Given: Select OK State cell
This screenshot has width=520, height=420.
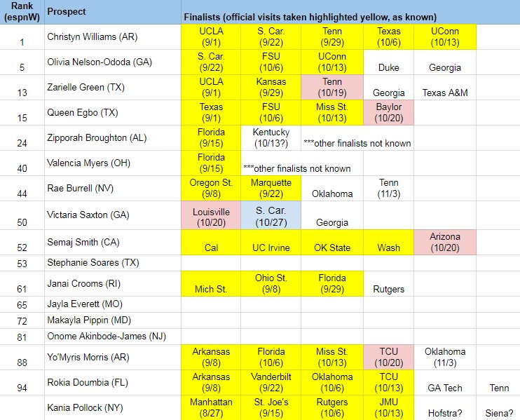Looking at the screenshot, I should click(332, 242).
